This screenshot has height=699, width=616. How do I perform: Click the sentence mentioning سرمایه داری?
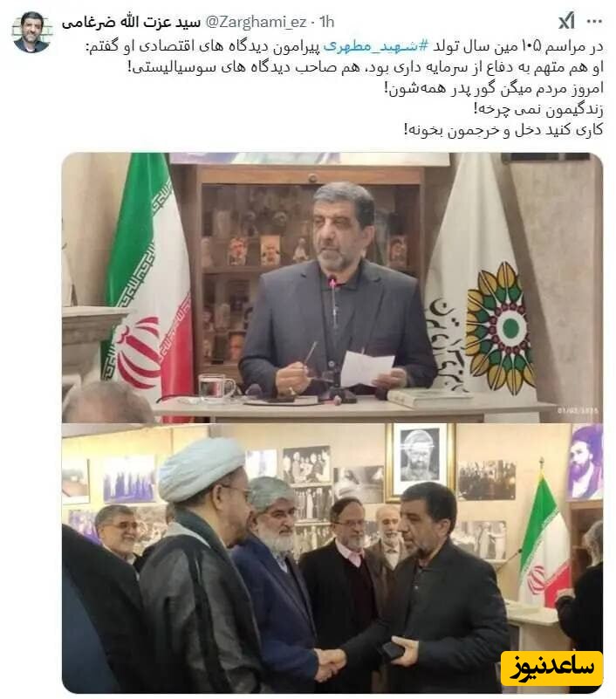pyautogui.click(x=365, y=67)
